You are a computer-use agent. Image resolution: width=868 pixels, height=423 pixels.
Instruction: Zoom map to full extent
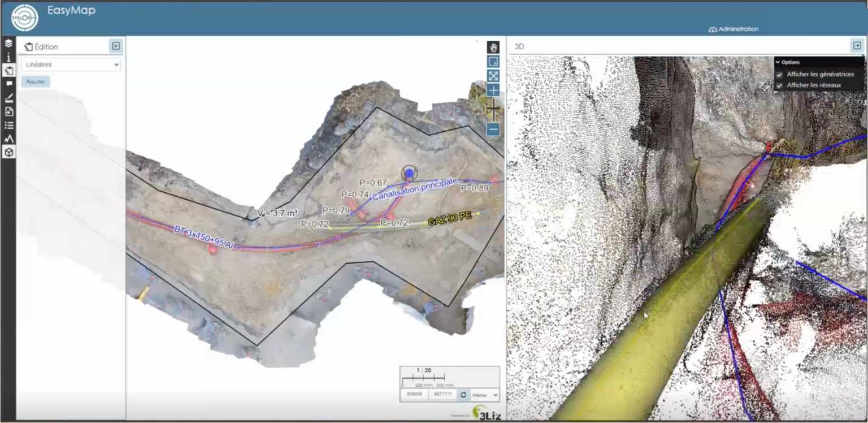point(493,76)
